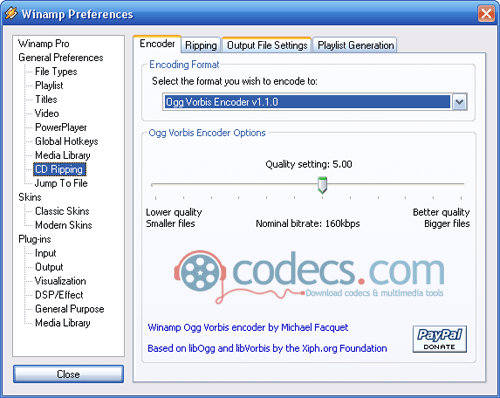
Task: Open the libOgg and libVorbis Xiph.org link
Action: 267,348
